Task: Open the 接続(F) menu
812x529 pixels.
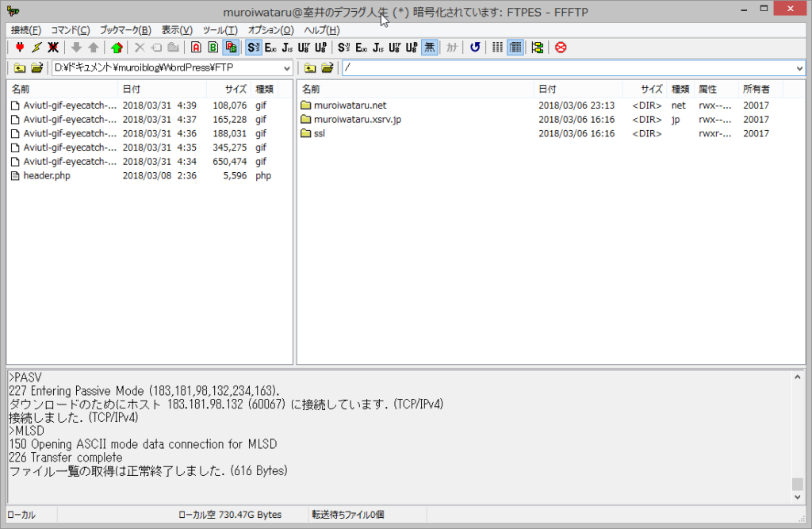Action: click(x=26, y=30)
